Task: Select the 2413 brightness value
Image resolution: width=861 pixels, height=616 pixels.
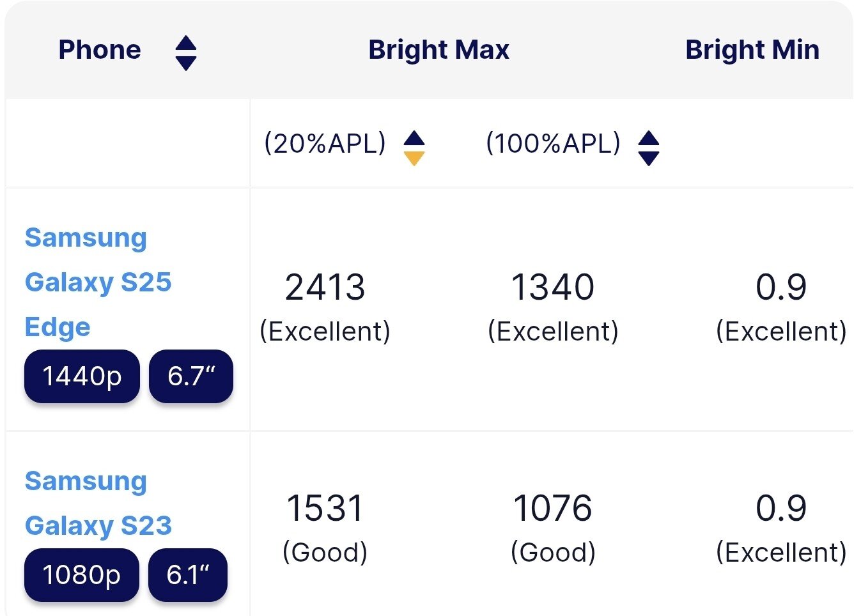Action: coord(325,288)
